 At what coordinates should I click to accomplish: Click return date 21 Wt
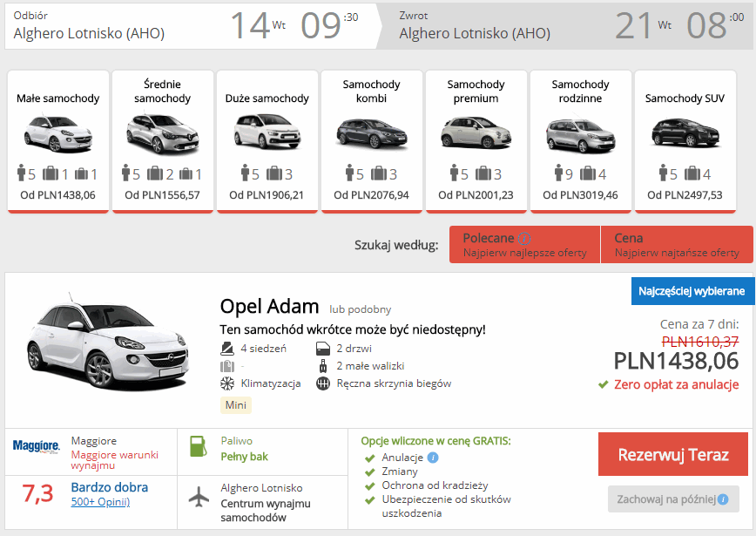(644, 25)
